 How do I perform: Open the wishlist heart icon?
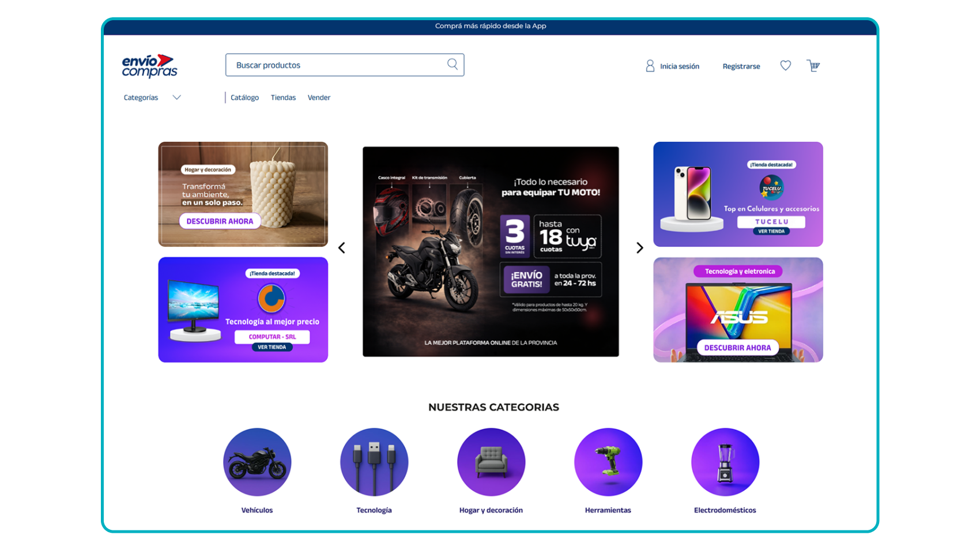click(785, 66)
